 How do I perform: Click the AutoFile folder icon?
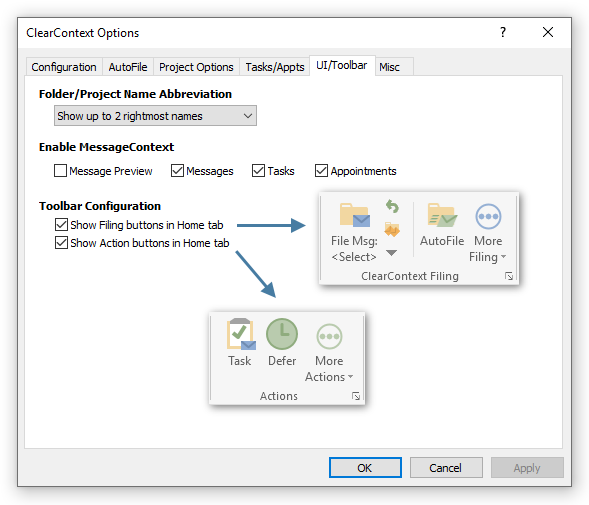point(442,215)
